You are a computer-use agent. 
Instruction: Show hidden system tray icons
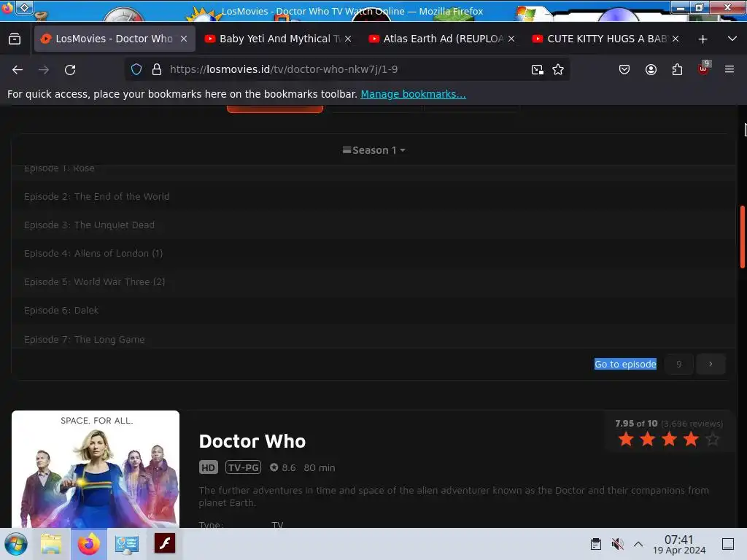638,544
